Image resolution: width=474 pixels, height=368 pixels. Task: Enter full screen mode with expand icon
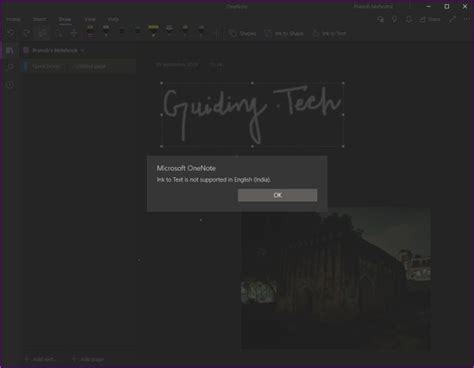click(452, 19)
